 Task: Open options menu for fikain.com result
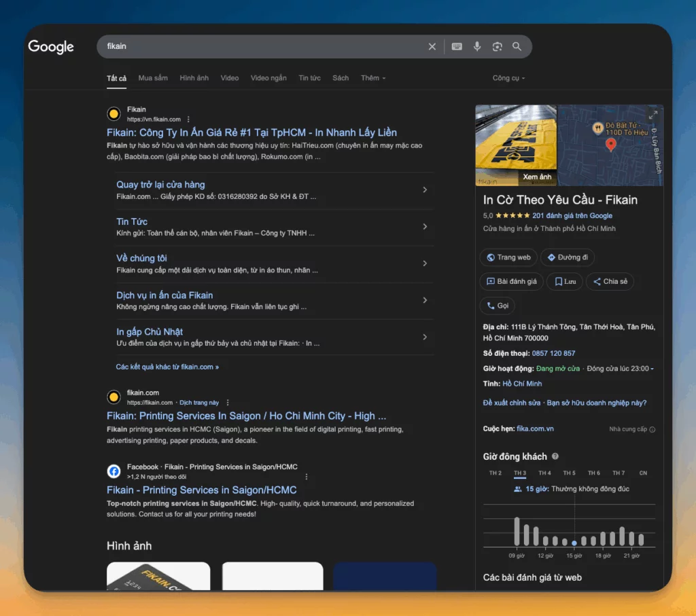227,403
